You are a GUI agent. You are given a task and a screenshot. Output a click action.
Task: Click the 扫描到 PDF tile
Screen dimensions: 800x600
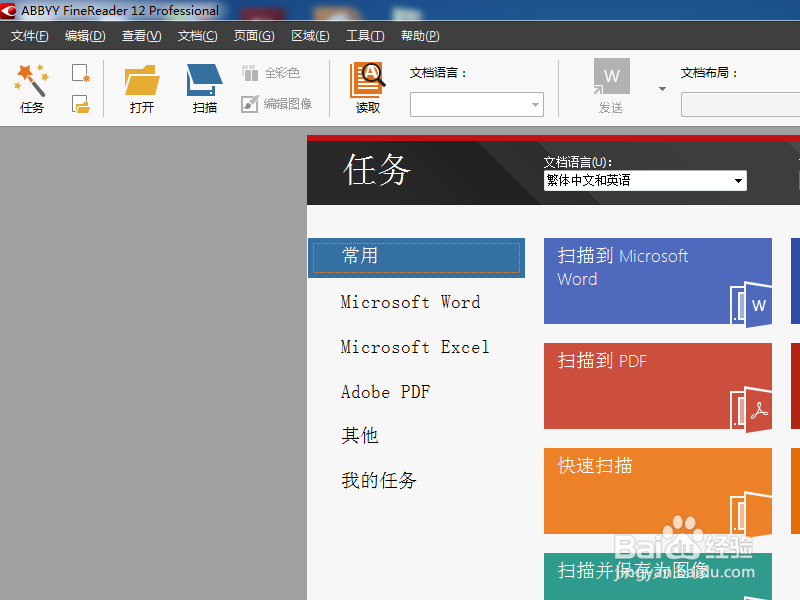click(x=658, y=386)
